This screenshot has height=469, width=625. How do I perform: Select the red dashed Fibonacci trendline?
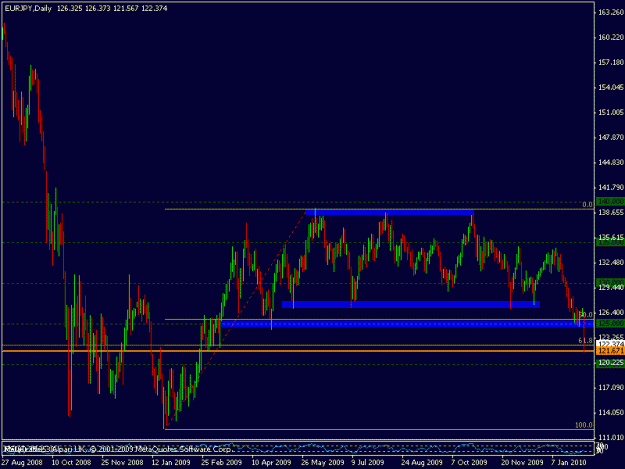(236, 319)
